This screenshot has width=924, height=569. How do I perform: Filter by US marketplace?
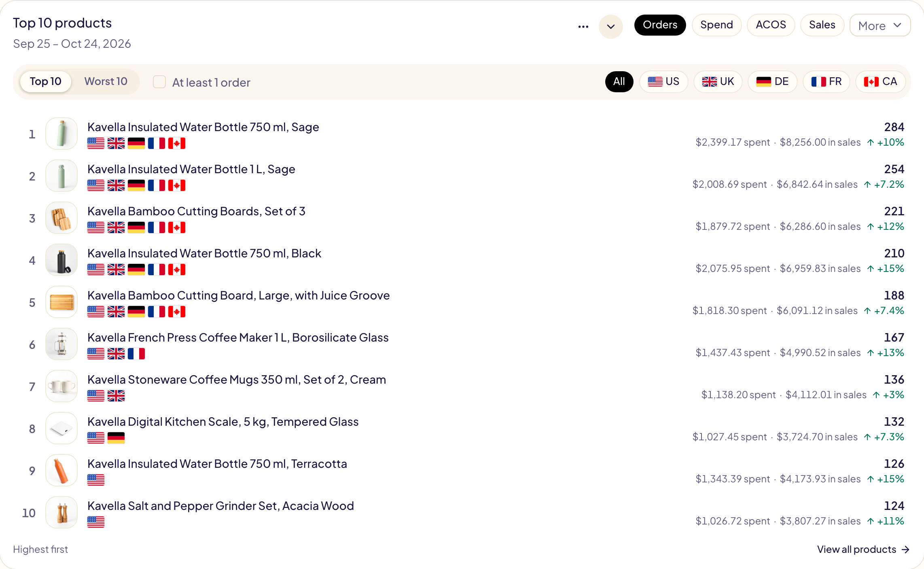663,81
